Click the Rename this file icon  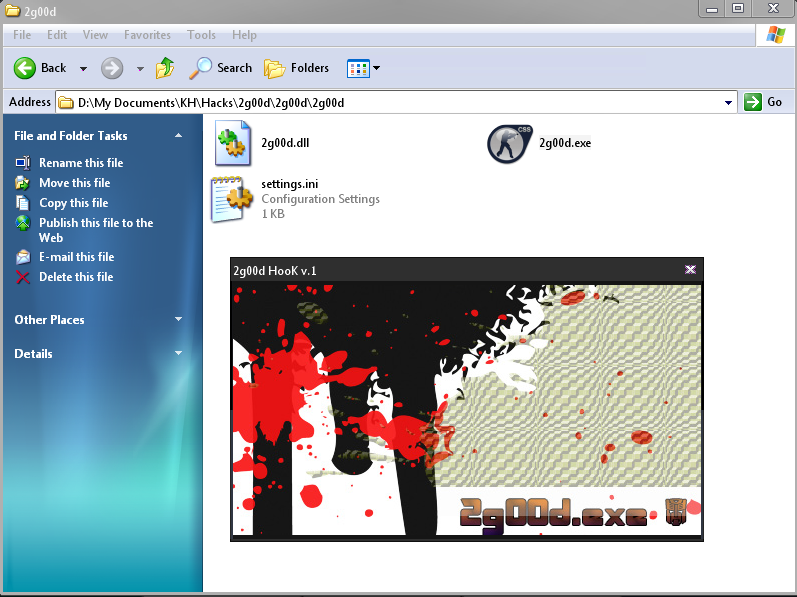point(23,163)
